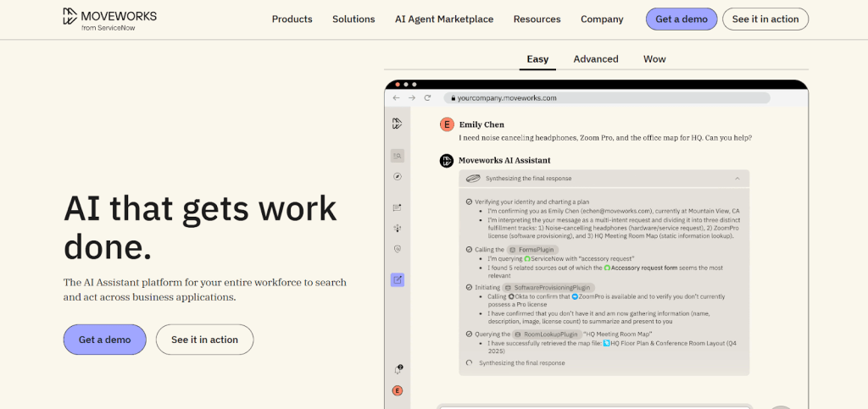868x409 pixels.
Task: Select the Wow tab
Action: click(x=654, y=59)
